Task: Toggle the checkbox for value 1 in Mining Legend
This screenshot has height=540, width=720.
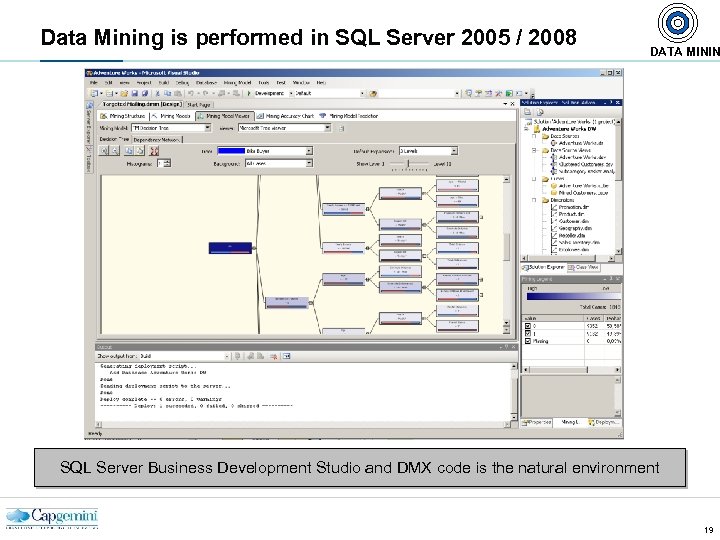Action: (528, 334)
